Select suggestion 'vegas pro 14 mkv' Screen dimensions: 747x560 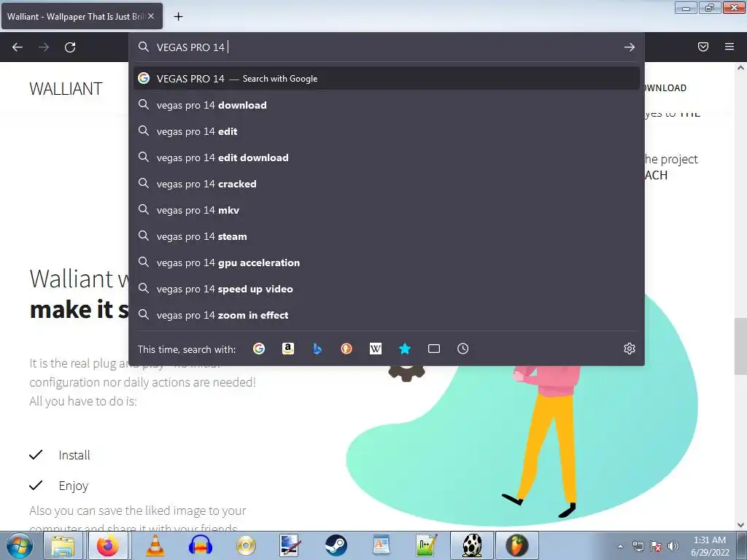(387, 210)
